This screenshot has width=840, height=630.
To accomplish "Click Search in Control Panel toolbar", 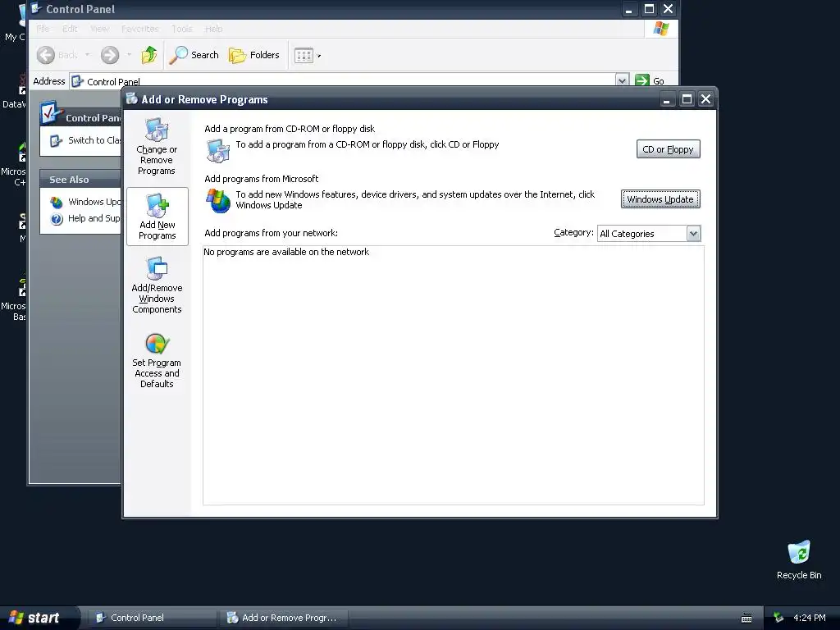I will click(x=194, y=55).
